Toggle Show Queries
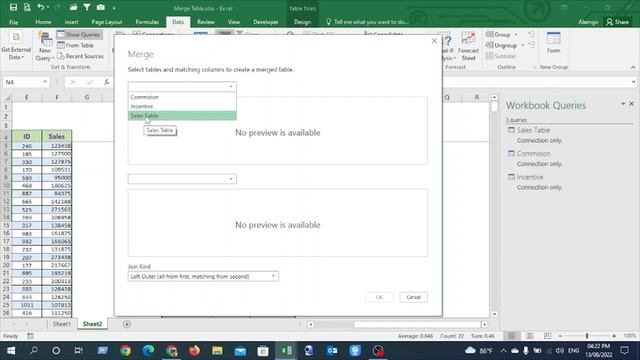 coord(80,35)
